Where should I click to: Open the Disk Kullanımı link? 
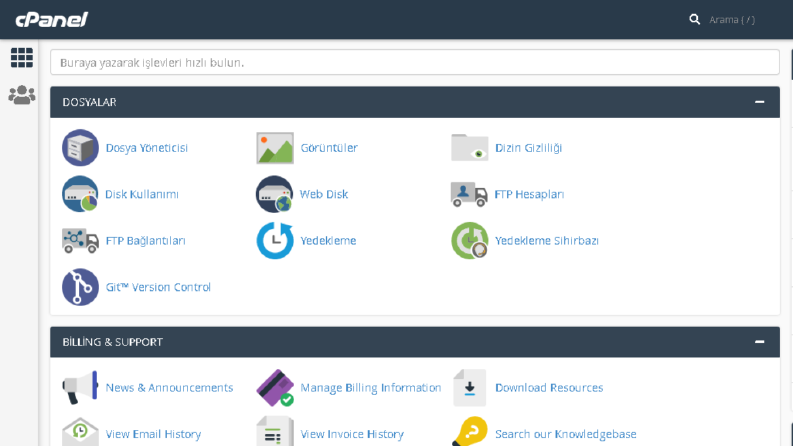click(142, 194)
